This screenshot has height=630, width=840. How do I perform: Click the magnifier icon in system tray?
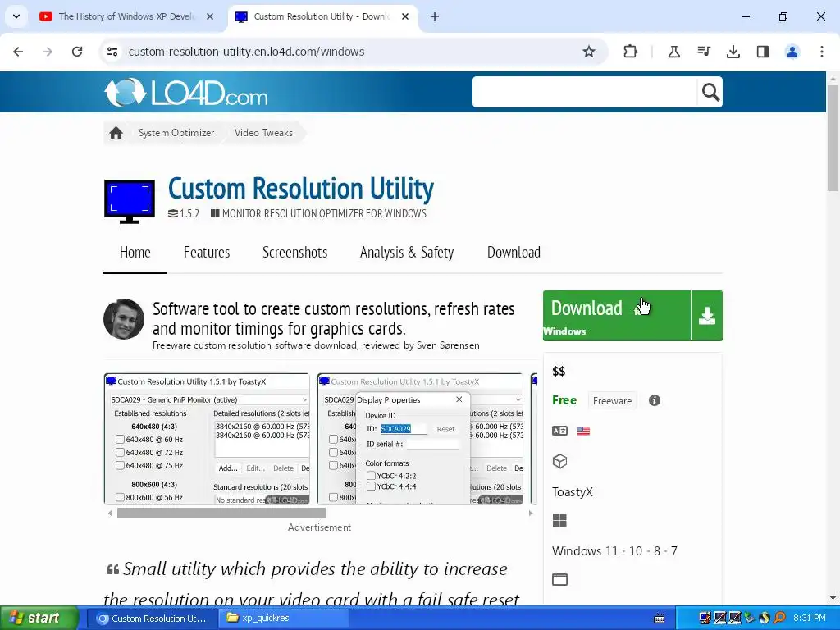(x=779, y=619)
